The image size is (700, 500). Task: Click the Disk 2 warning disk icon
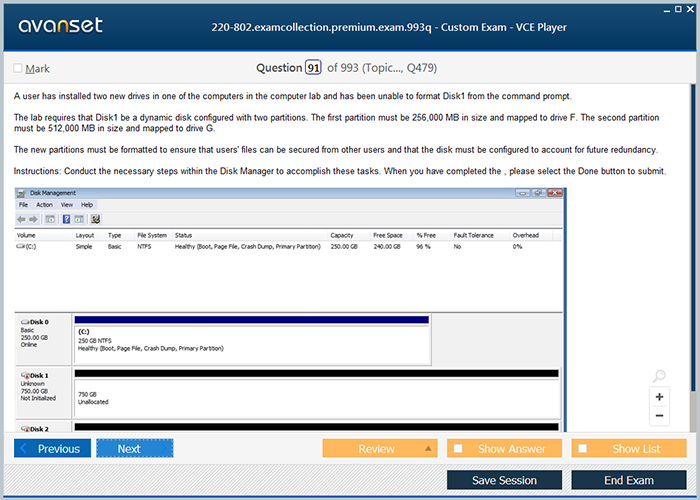coord(25,429)
